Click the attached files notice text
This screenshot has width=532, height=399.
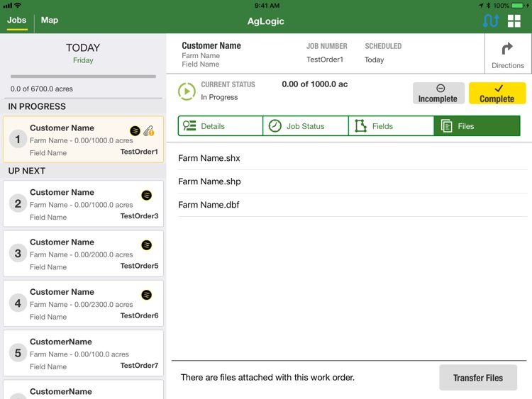point(267,378)
